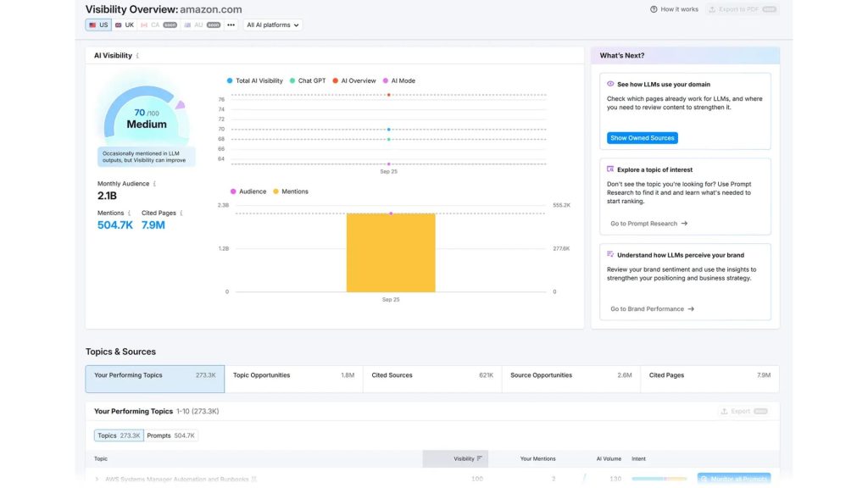Open the 7.9M cited pages value
This screenshot has height=488, width=868.
point(153,225)
